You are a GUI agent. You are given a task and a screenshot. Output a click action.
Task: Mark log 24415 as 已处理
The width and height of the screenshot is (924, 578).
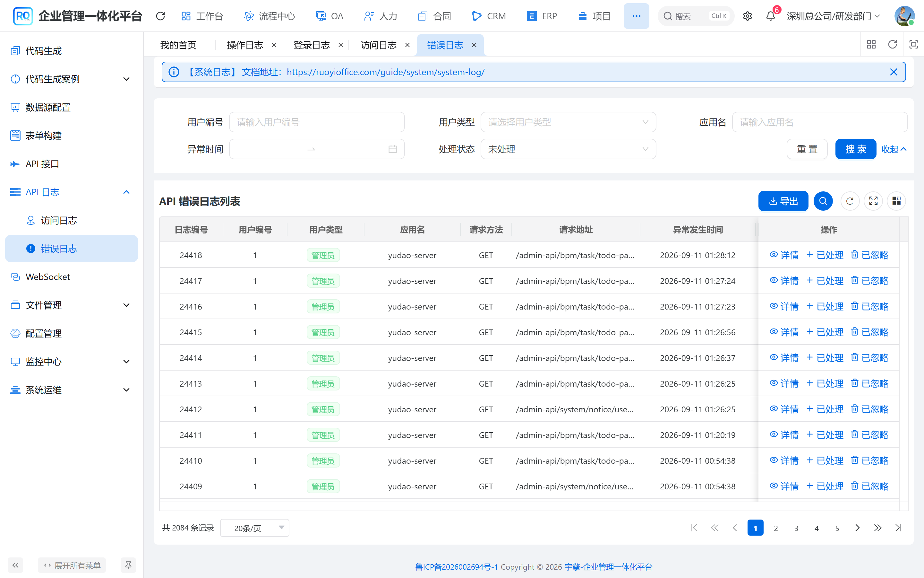pyautogui.click(x=825, y=332)
